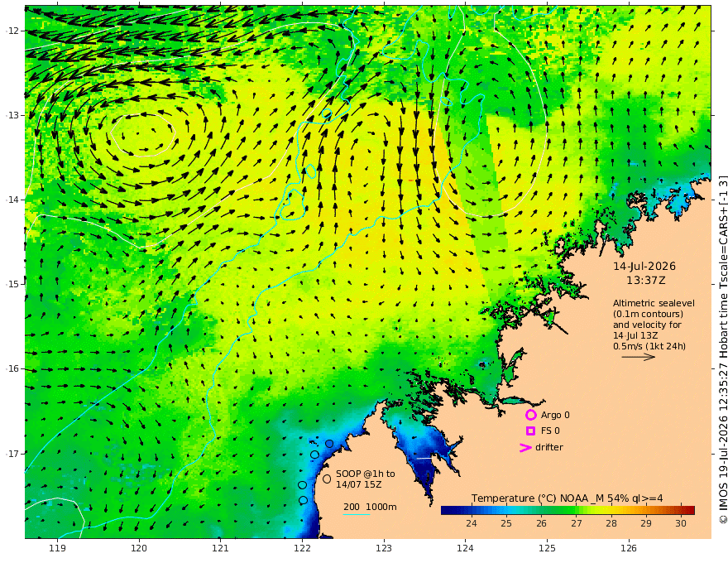Click the SOOP circle beside 'SOOP @1h to' label
Screen dimensions: 728x563
click(x=327, y=479)
